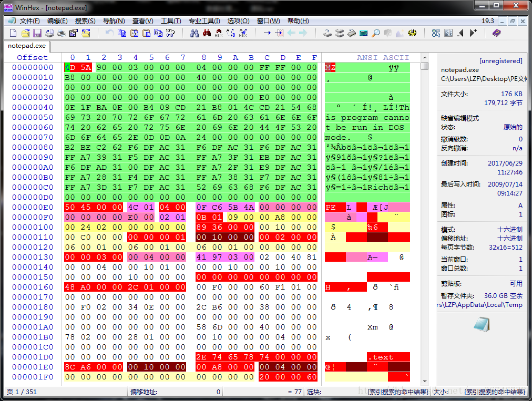Screen dimensions: 532x401
Task: Open the 选项(O) menu
Action: (238, 21)
